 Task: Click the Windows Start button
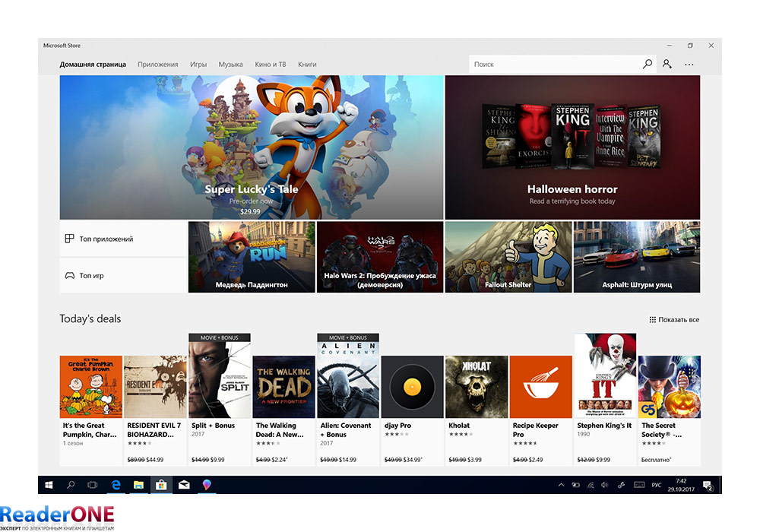coord(49,485)
